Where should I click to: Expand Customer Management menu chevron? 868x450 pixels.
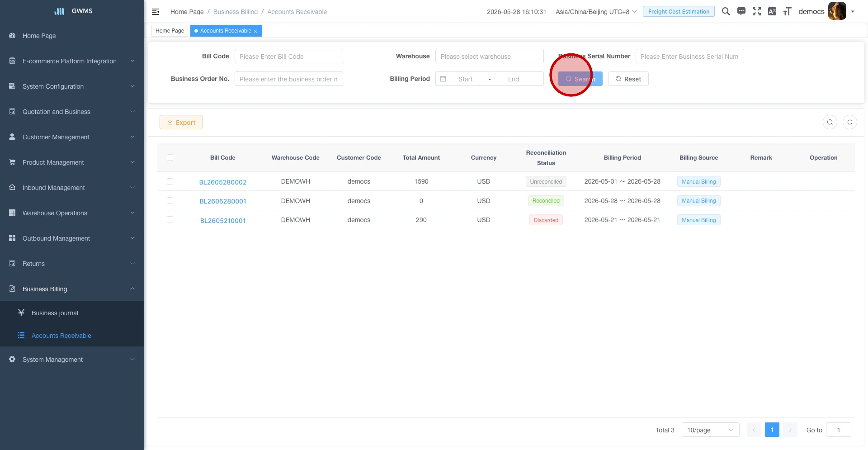point(132,137)
